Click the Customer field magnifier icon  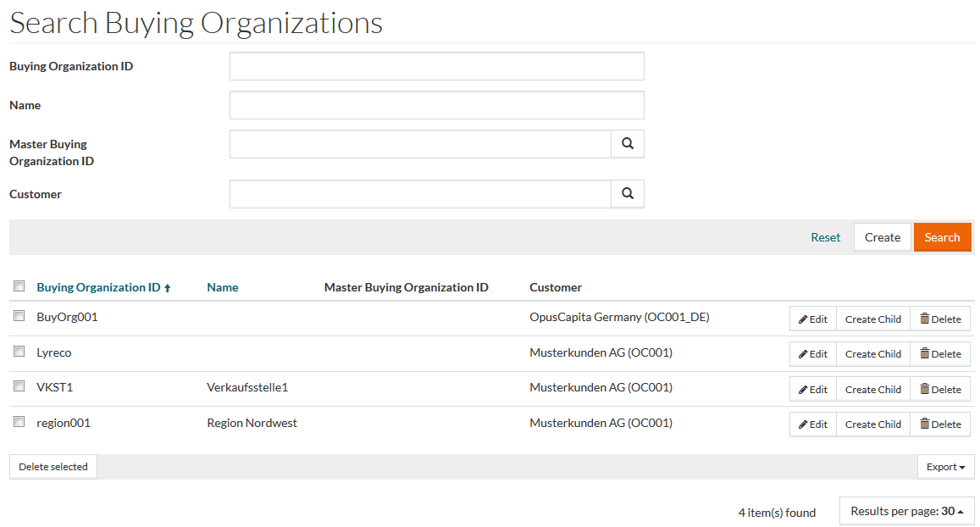click(627, 194)
